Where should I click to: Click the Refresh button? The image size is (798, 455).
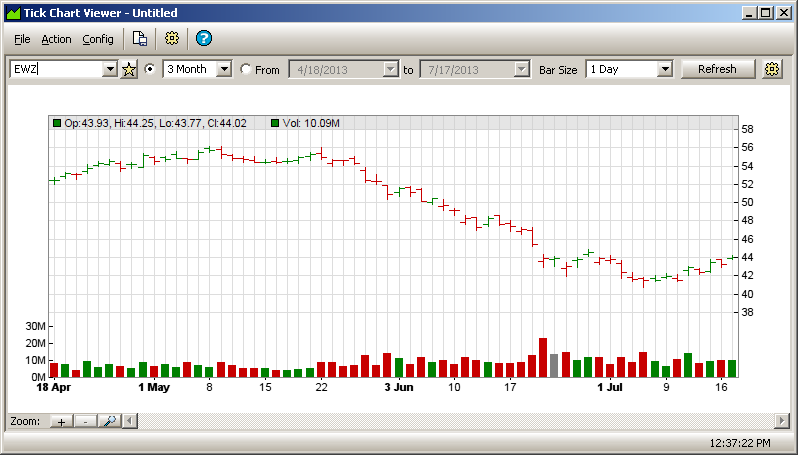coord(717,69)
